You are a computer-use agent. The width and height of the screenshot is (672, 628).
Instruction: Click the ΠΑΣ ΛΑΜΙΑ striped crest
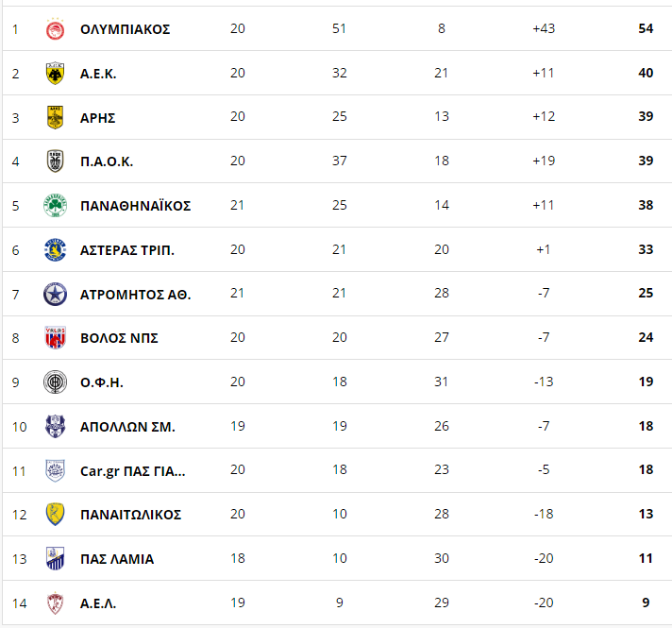coord(56,558)
